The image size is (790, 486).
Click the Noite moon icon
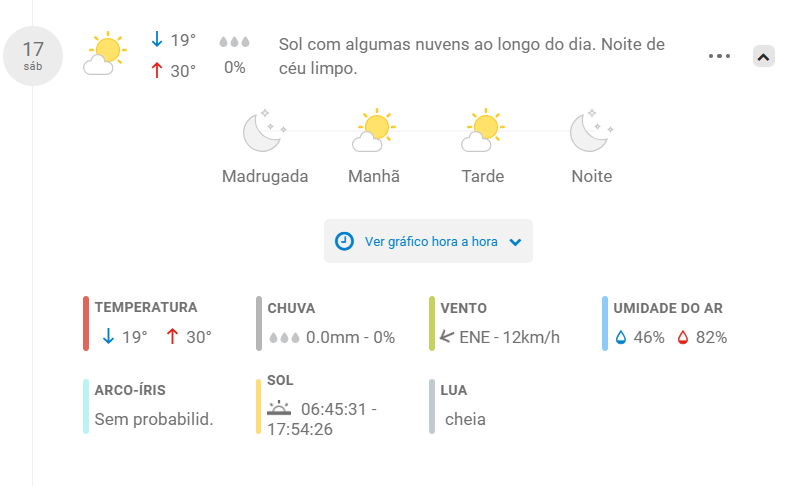coord(591,130)
